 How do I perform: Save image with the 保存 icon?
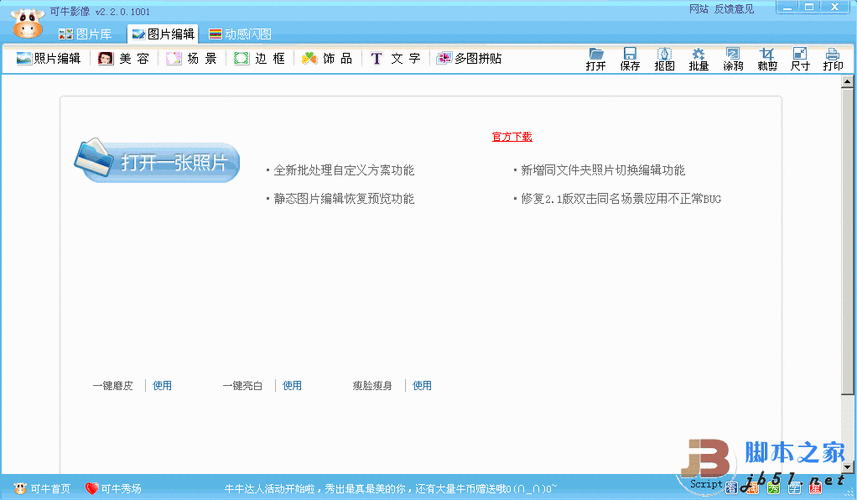[x=630, y=59]
